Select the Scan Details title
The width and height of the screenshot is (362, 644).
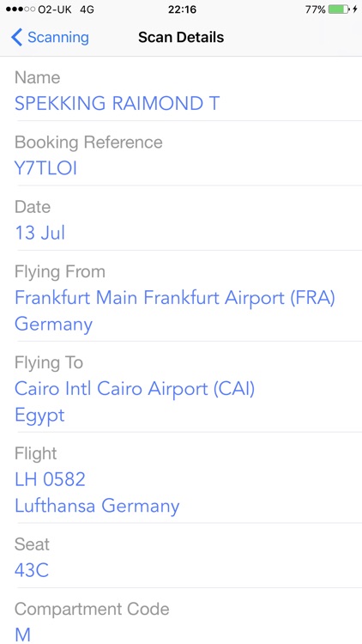pos(181,38)
